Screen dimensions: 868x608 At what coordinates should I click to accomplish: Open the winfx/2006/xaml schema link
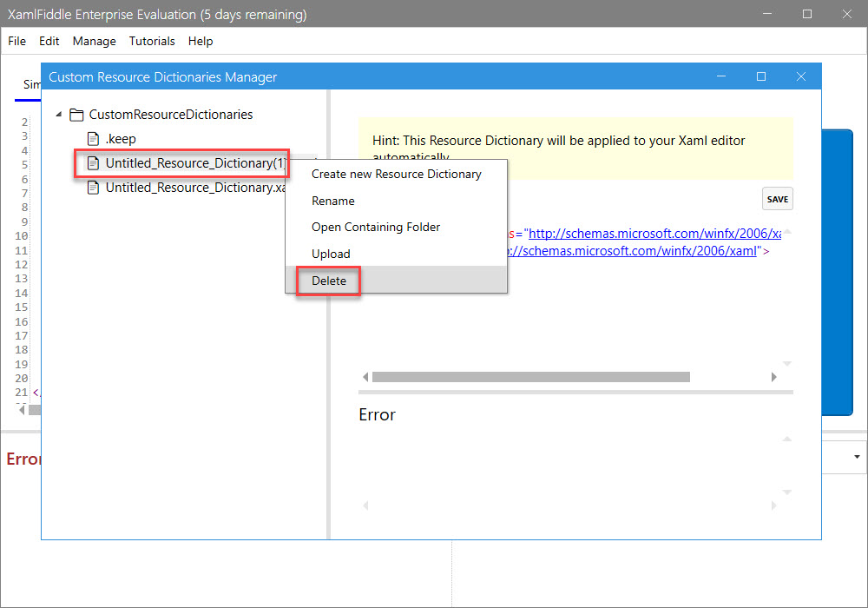pyautogui.click(x=631, y=251)
